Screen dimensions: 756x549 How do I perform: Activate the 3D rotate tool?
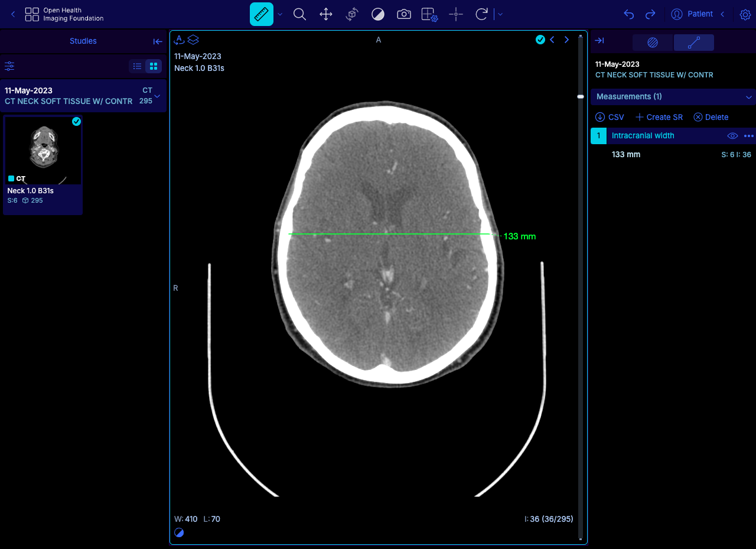(x=352, y=14)
